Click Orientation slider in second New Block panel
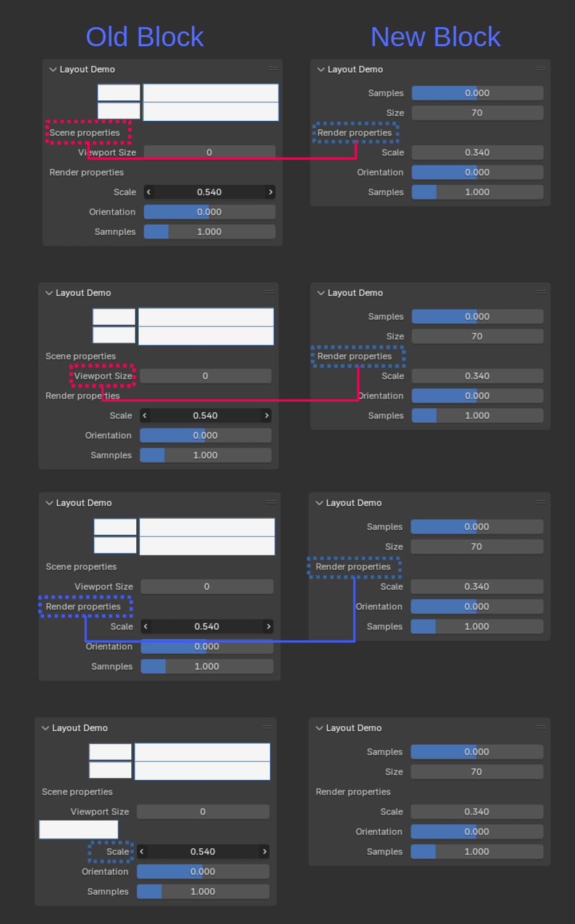This screenshot has height=924, width=575. tap(478, 396)
